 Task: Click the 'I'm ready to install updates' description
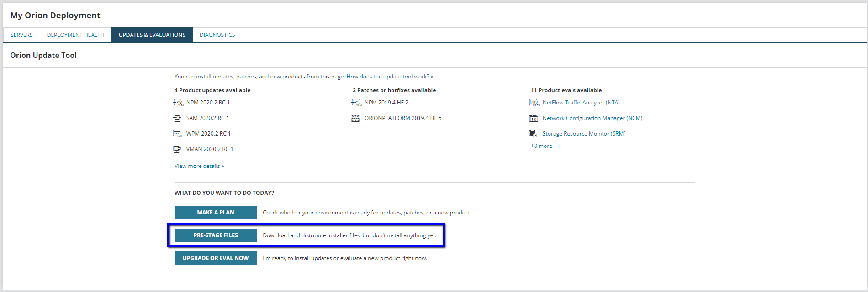tap(345, 258)
